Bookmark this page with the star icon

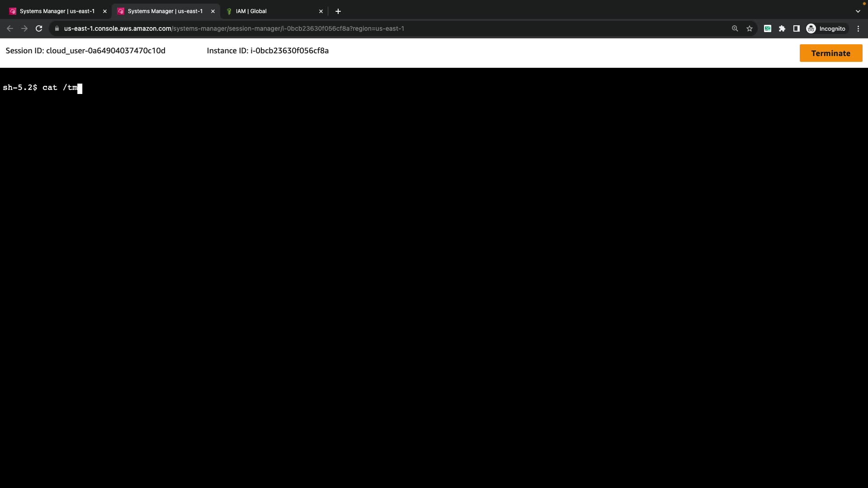tap(750, 28)
